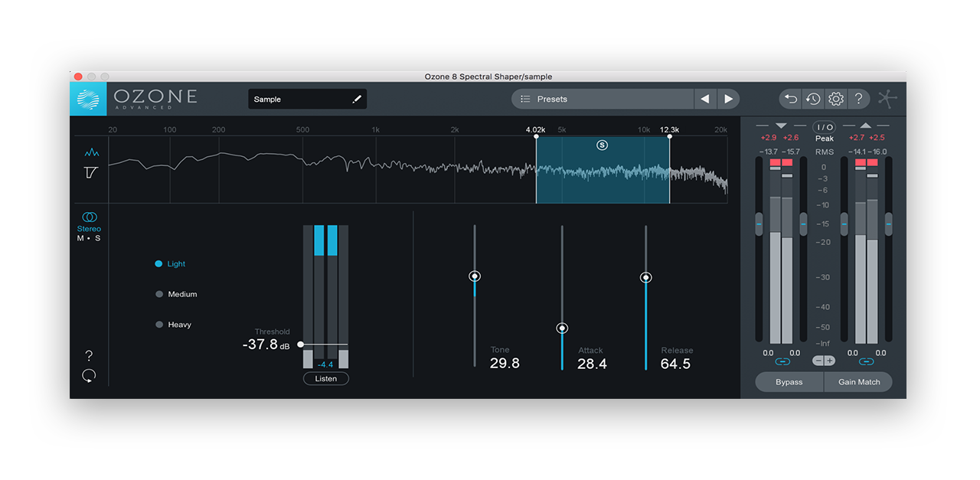Click the Tone value 29.8

click(505, 364)
